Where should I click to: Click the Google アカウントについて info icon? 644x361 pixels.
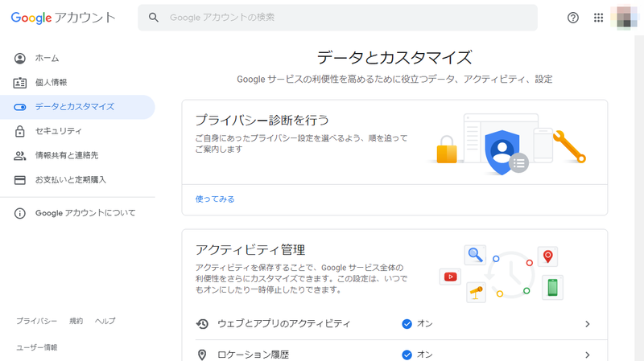click(x=19, y=213)
